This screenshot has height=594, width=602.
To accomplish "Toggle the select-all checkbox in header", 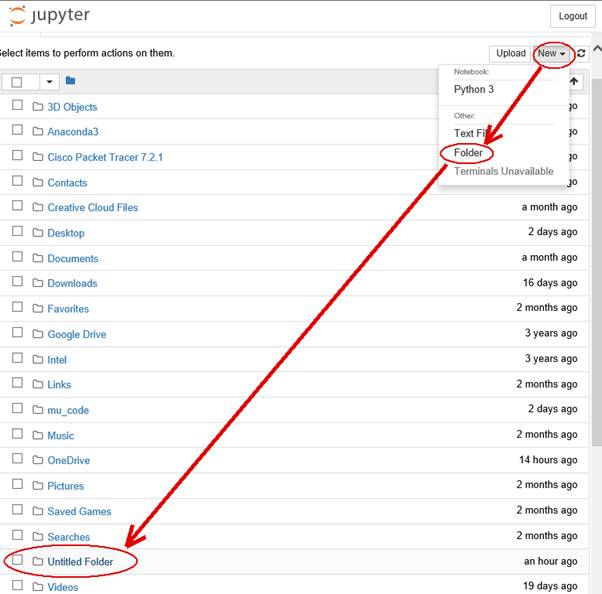I will [17, 82].
